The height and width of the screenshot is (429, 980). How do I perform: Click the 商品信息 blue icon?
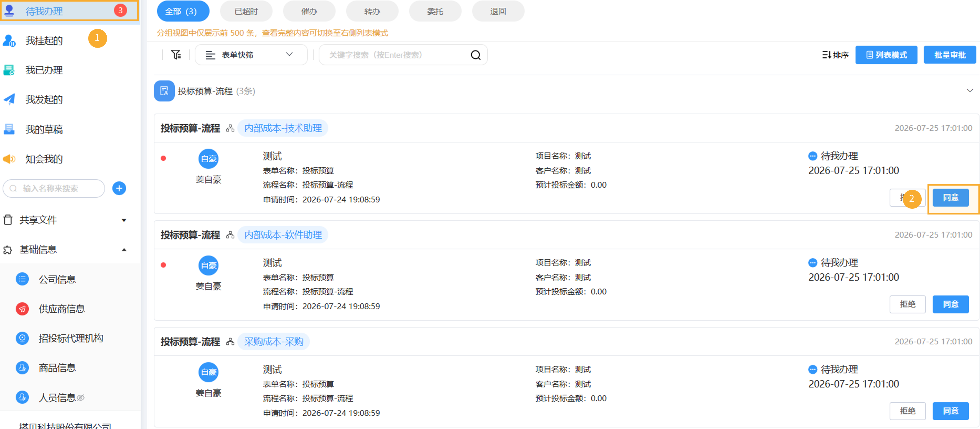22,368
